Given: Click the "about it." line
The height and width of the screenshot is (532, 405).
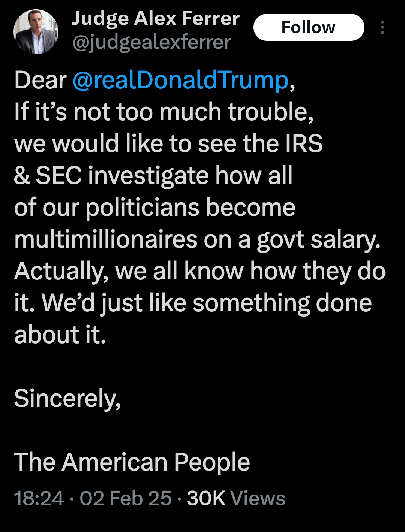Looking at the screenshot, I should pos(60,335).
